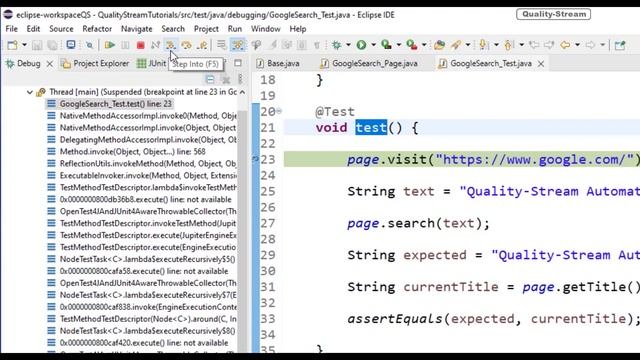This screenshot has width=640, height=360.
Task: Open the Window menu
Action: pos(266,29)
